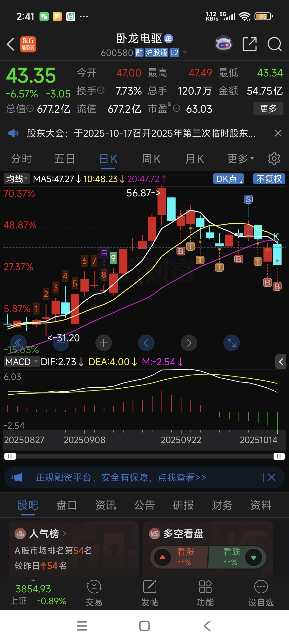Toggle the DK点 indicator

pos(228,179)
